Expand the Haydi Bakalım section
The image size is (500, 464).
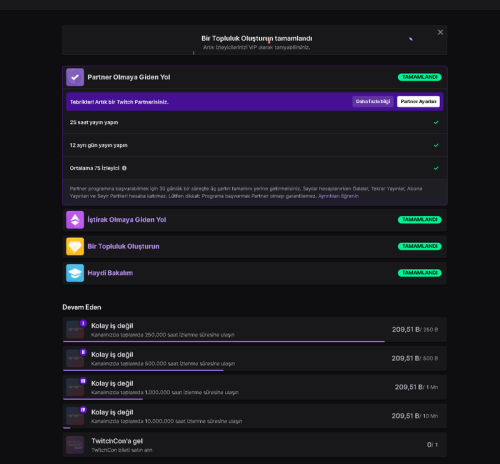(x=255, y=273)
